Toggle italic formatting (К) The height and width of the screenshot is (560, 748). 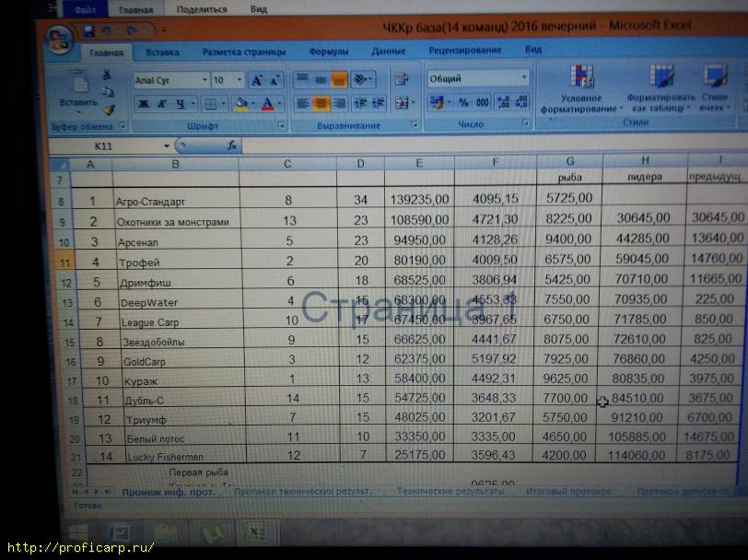point(161,104)
